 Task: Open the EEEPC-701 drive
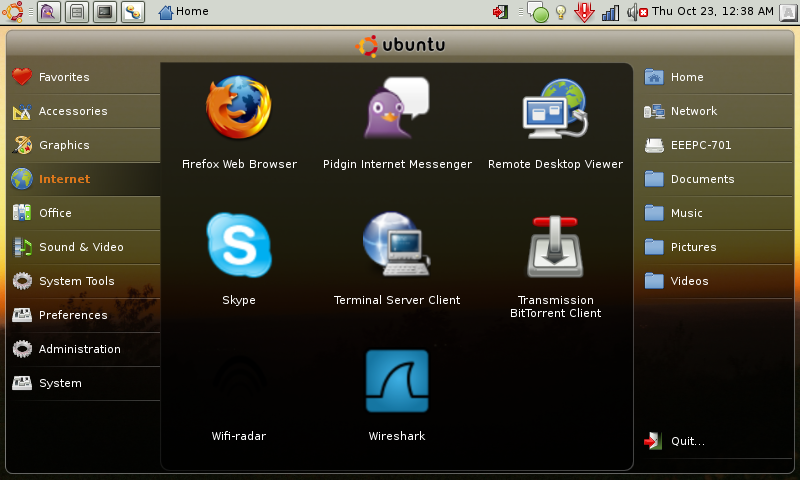717,145
